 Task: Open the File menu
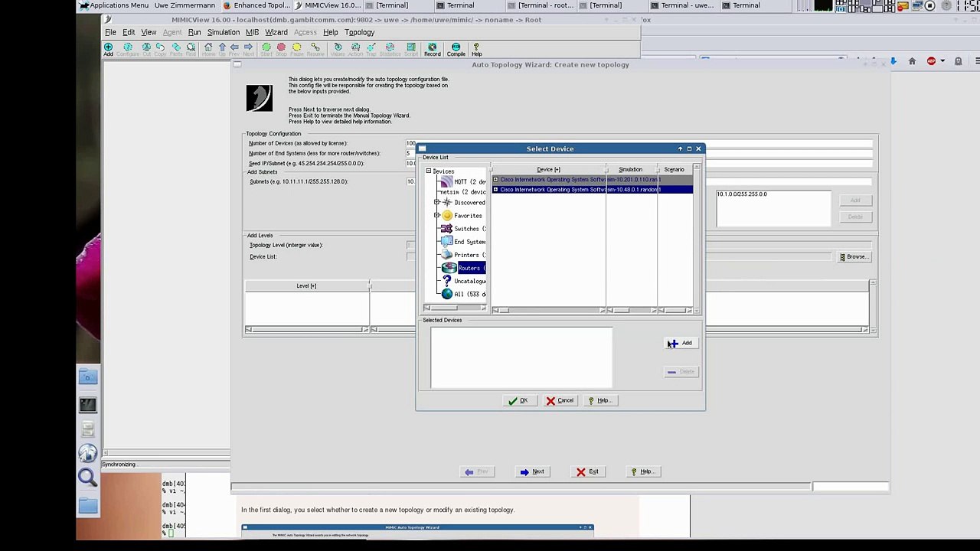(110, 32)
